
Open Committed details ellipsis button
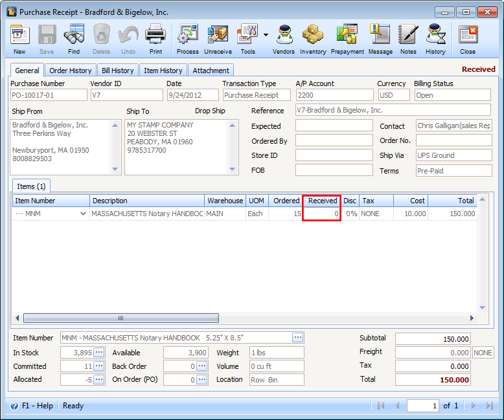click(x=99, y=366)
